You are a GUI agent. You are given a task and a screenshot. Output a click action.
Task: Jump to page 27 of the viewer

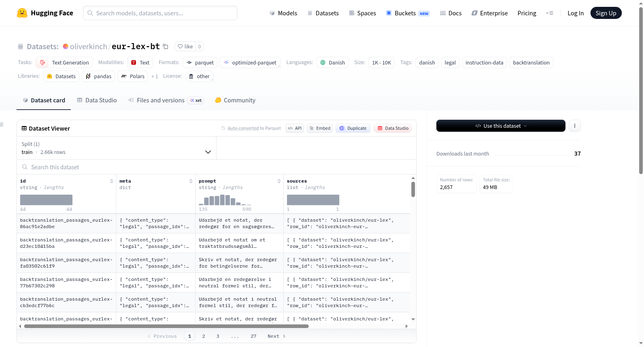(x=253, y=336)
